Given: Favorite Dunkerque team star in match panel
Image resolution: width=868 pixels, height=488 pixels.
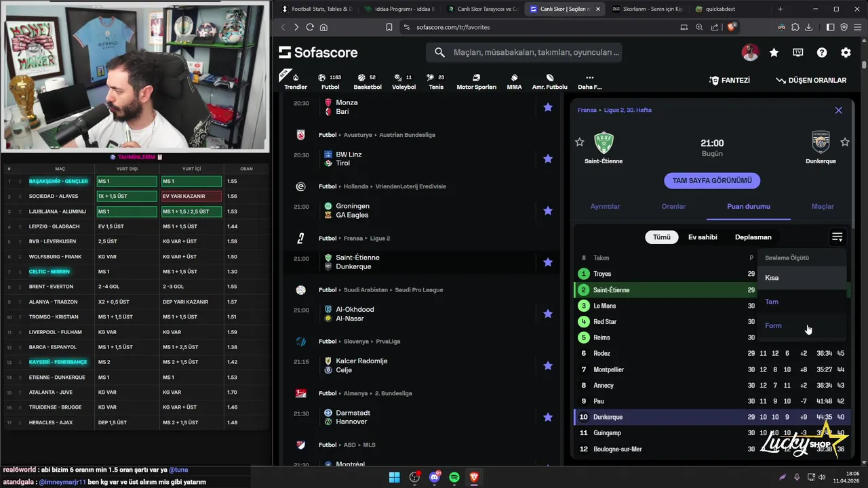Looking at the screenshot, I should tap(845, 142).
